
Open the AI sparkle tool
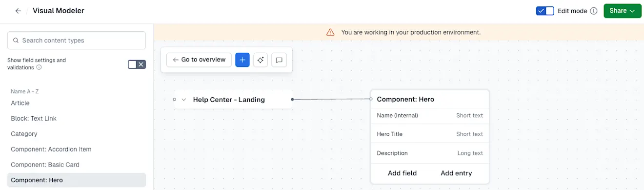point(261,60)
